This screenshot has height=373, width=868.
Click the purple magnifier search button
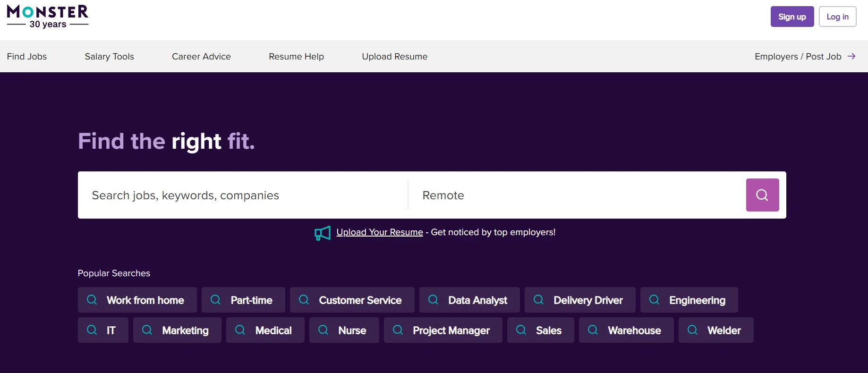click(762, 195)
